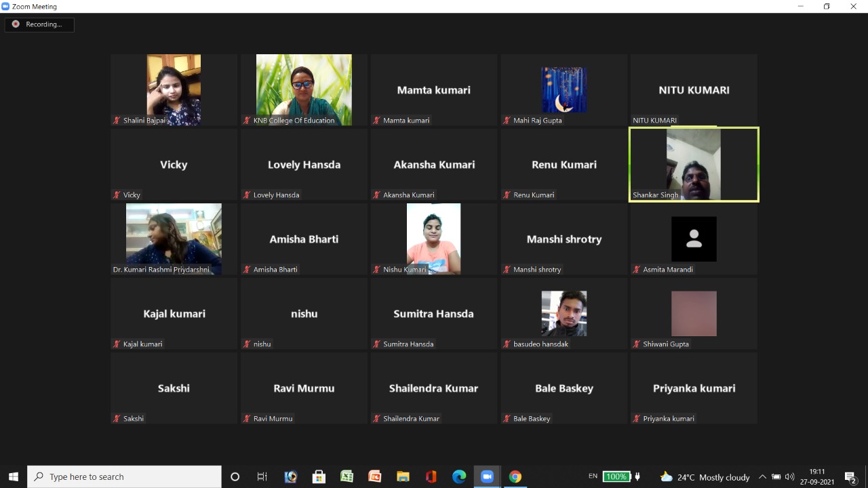The image size is (868, 488).
Task: Click the volume speaker tray icon
Action: 789,476
